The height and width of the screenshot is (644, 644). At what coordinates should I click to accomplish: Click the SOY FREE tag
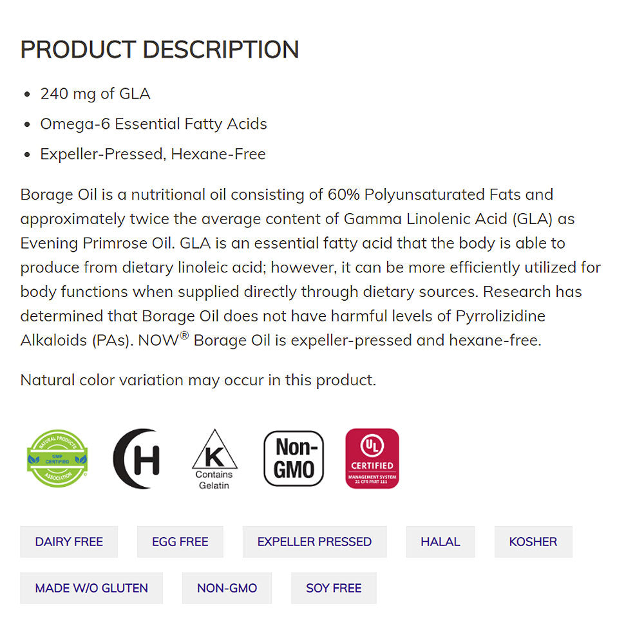pos(334,588)
